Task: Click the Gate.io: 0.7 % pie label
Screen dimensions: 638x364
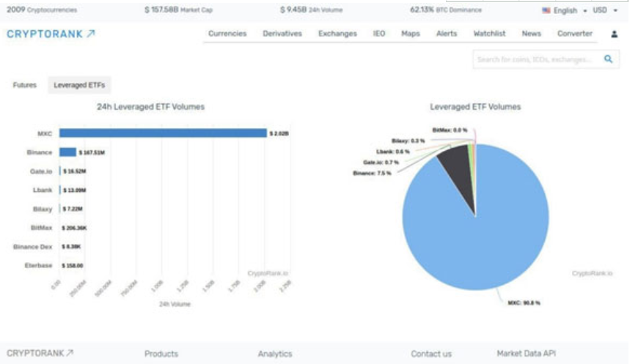Action: 381,162
